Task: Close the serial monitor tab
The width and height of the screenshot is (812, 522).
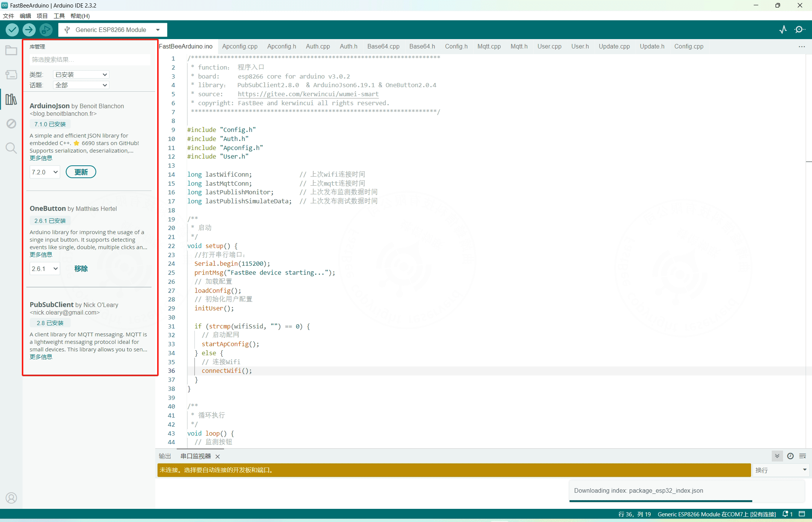Action: point(218,456)
